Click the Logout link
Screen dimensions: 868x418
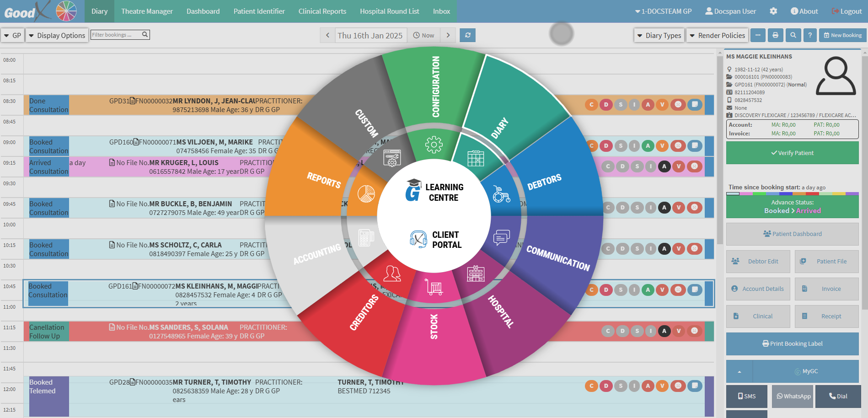[x=847, y=11]
